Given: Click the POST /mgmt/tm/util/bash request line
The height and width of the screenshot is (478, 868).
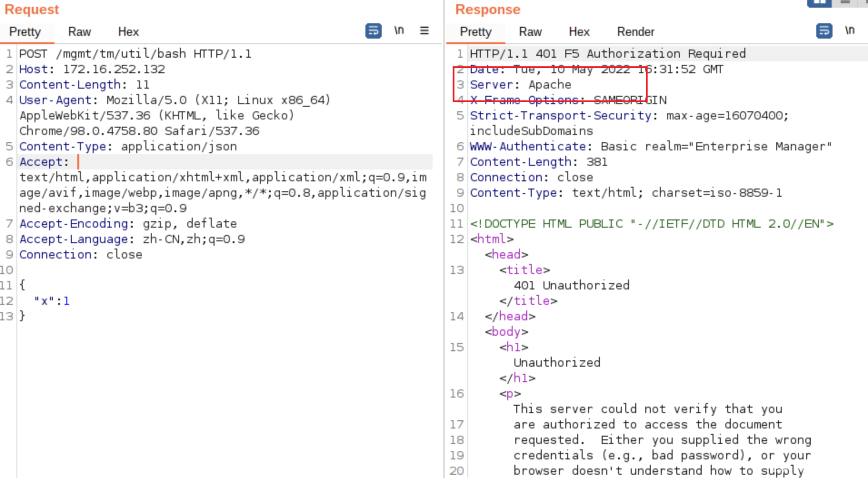Looking at the screenshot, I should point(135,54).
